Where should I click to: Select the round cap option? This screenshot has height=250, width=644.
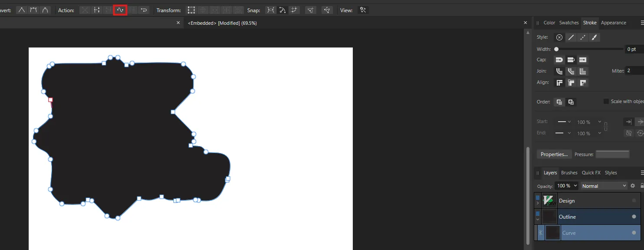coord(559,60)
